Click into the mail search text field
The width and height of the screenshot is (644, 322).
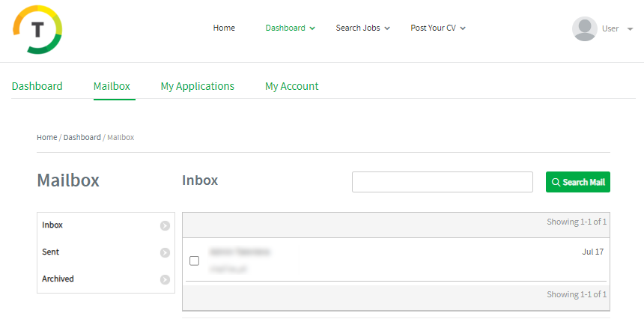pos(442,182)
